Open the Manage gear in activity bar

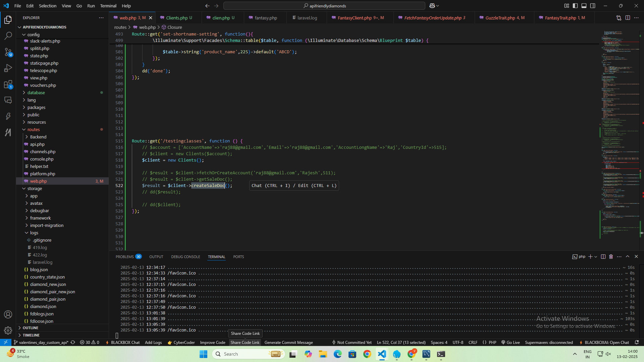[x=8, y=330]
